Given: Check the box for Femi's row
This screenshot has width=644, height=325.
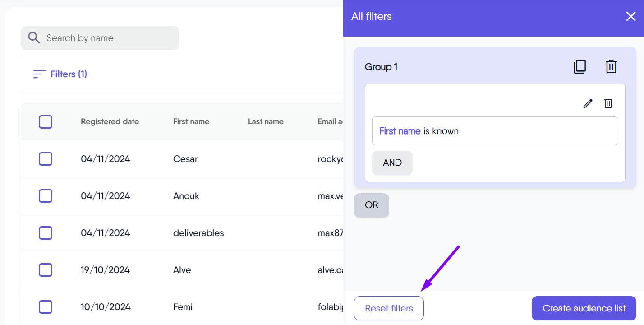Looking at the screenshot, I should (x=46, y=307).
